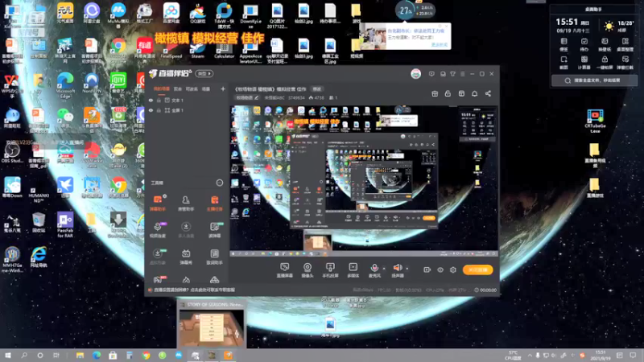Toggle visibility eye of 全屏 1 source

tap(151, 110)
